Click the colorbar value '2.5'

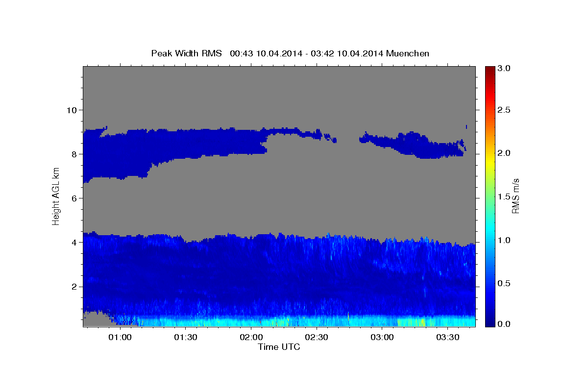click(504, 110)
